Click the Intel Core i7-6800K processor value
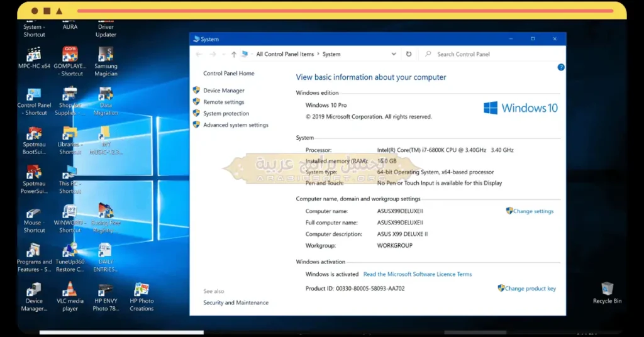644x337 pixels. coord(445,150)
